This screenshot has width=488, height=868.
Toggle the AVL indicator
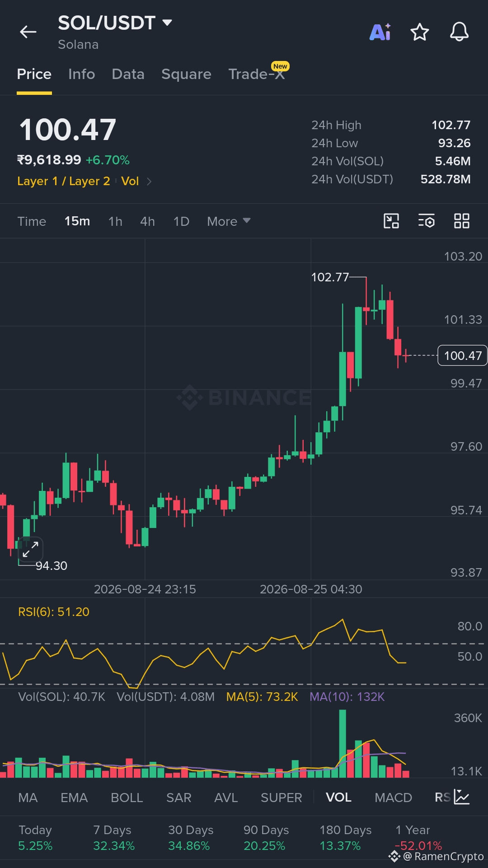coord(226,798)
